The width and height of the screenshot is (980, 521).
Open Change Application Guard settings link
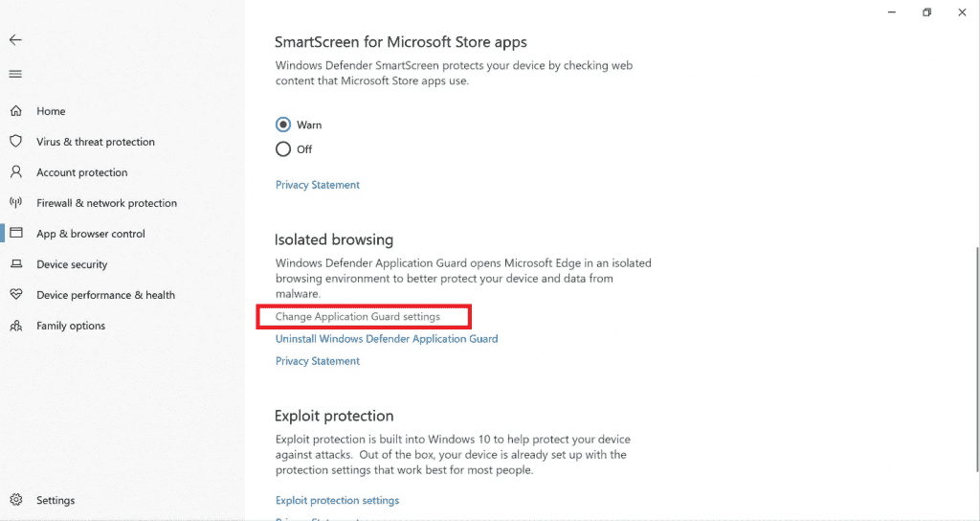point(358,316)
